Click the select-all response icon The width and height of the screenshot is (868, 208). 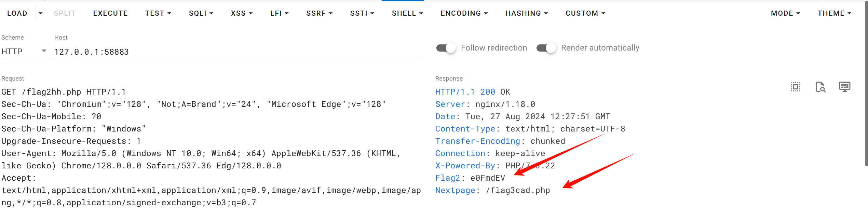coord(795,87)
